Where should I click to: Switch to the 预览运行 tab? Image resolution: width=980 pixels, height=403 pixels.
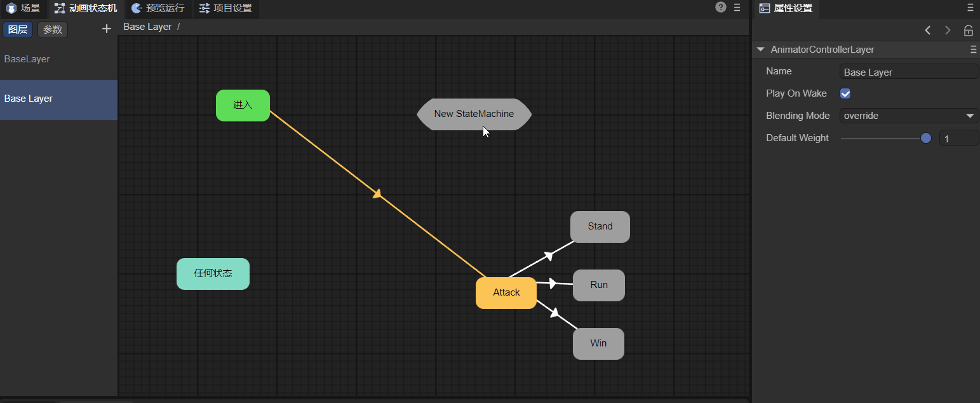[158, 8]
